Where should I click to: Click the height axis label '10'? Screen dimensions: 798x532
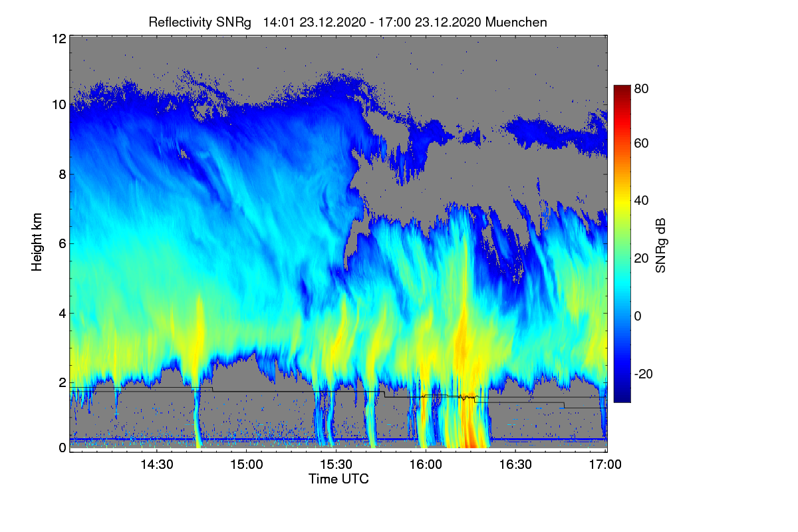tap(59, 105)
